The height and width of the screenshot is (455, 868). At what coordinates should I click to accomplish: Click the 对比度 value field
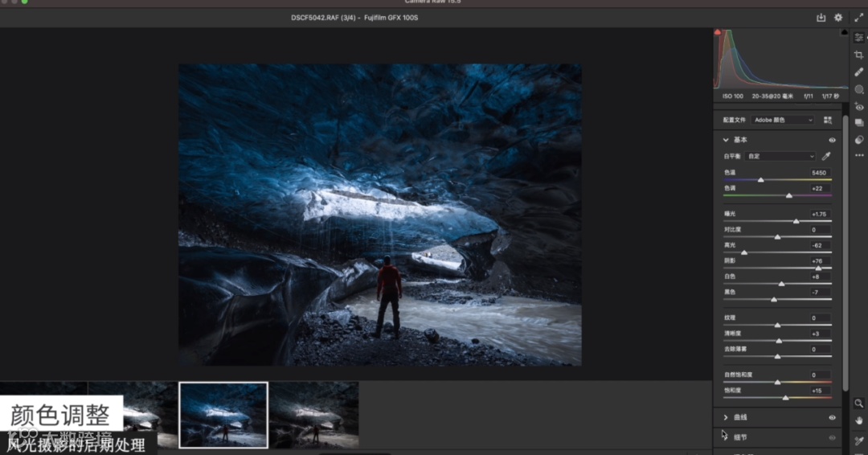click(819, 230)
